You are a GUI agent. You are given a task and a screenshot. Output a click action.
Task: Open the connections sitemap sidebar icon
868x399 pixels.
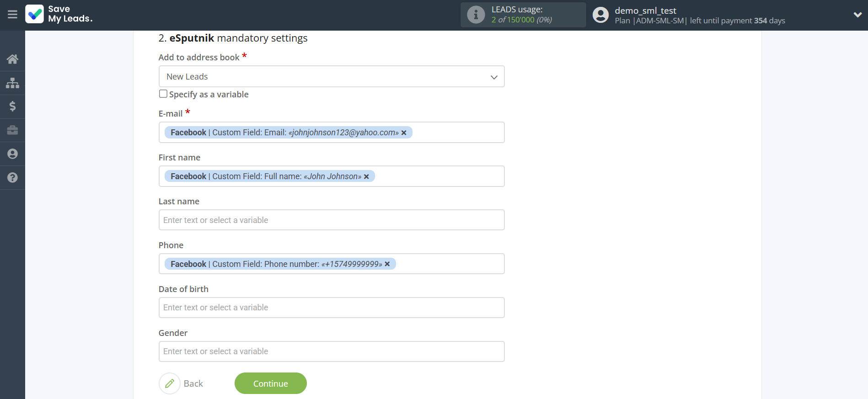coord(12,83)
